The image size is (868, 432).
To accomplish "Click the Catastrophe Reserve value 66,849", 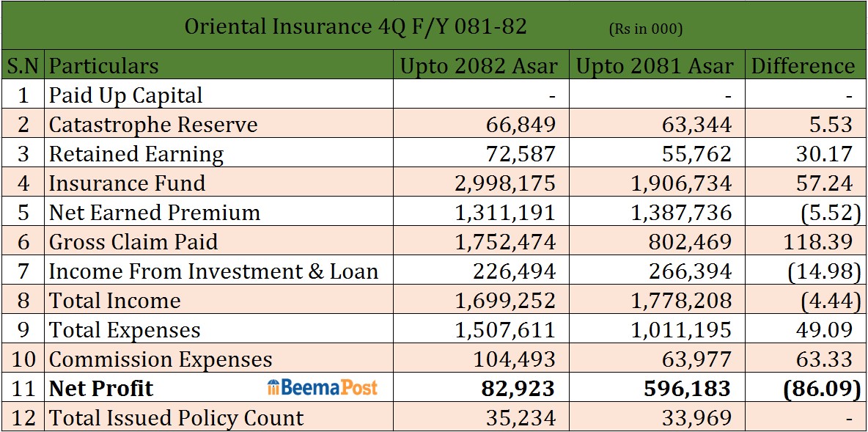I will (521, 125).
